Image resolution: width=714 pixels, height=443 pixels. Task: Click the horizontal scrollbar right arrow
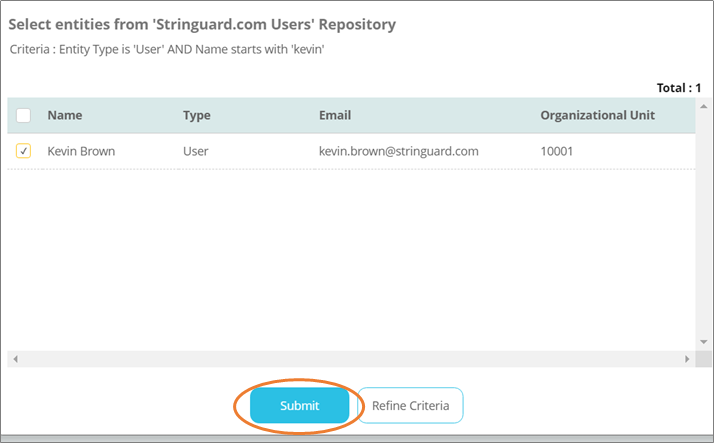(687, 359)
